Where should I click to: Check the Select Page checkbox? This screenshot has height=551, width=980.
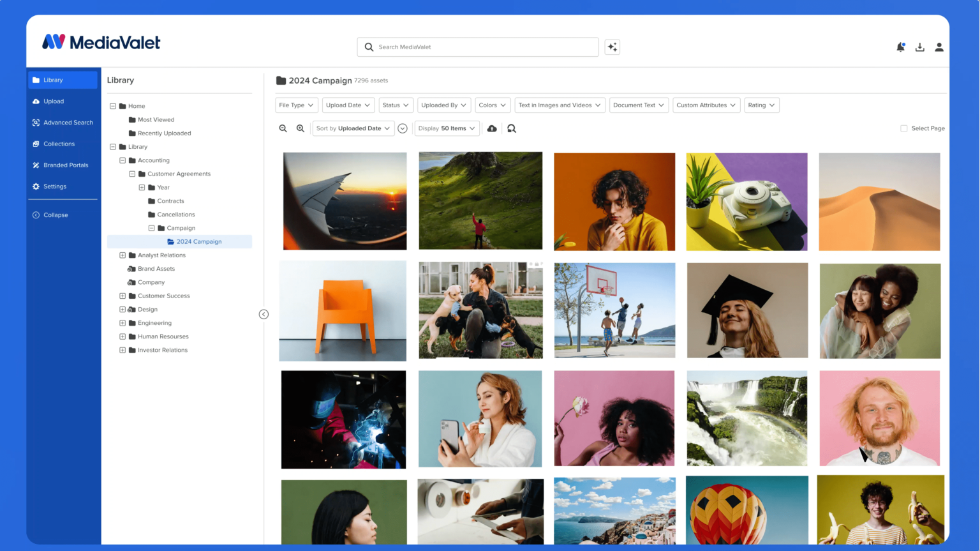pos(903,128)
